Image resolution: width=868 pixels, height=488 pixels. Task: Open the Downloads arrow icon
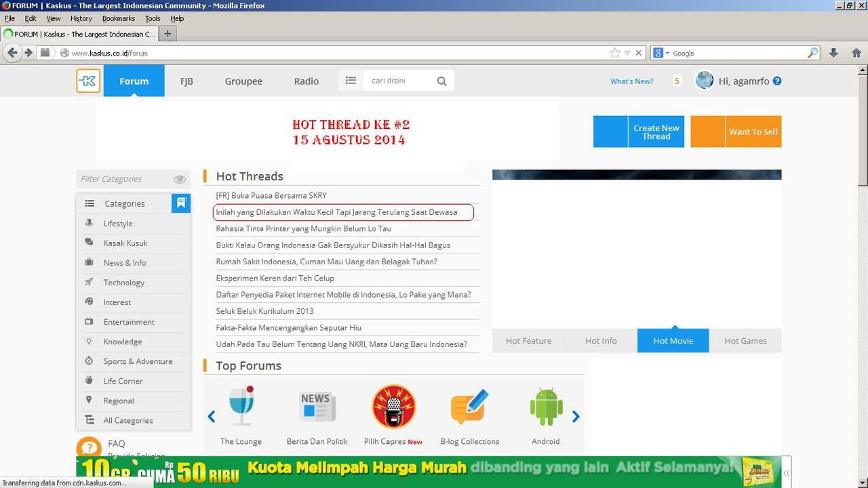pyautogui.click(x=834, y=53)
